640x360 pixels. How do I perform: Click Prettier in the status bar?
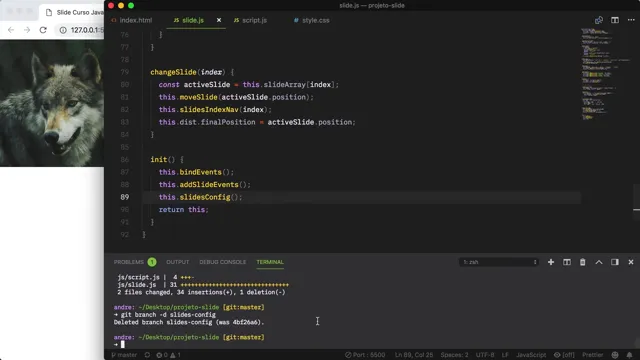tap(593, 355)
